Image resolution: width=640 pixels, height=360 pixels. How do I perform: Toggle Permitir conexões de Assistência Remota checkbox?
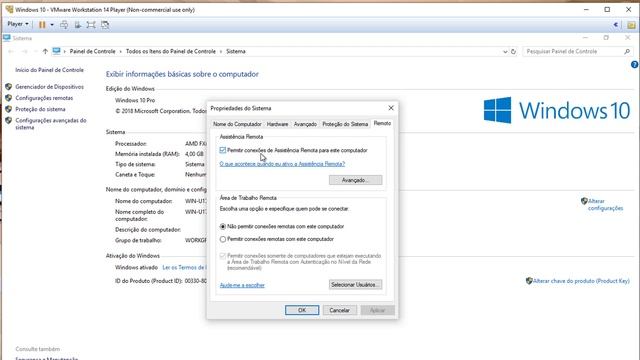pyautogui.click(x=223, y=150)
